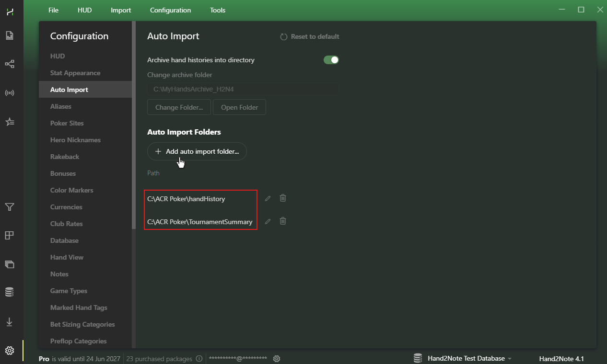This screenshot has width=607, height=364.
Task: Open the node graph sidebar icon
Action: pyautogui.click(x=10, y=64)
